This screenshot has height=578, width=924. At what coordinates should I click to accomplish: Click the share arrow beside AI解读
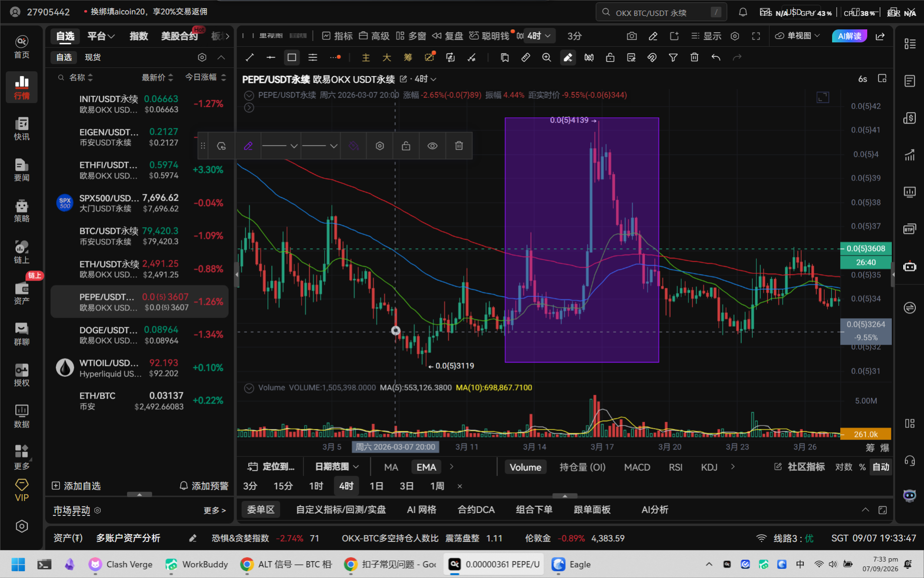click(880, 36)
